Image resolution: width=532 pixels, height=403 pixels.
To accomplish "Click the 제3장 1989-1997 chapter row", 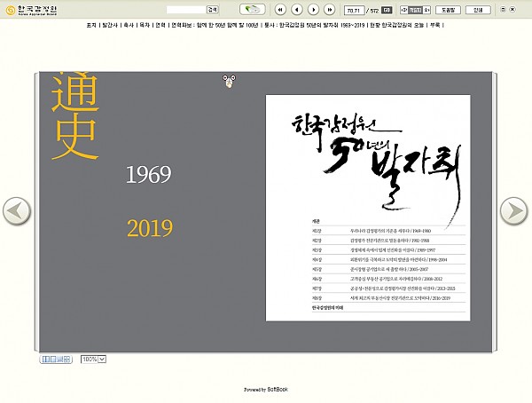I will (389, 249).
